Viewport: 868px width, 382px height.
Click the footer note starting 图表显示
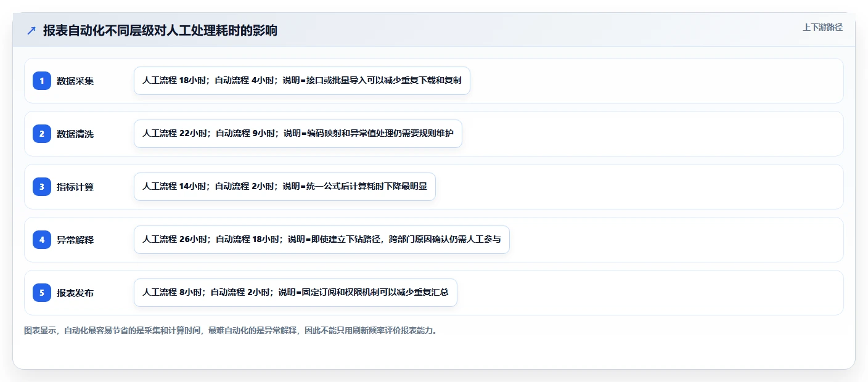[x=232, y=330]
